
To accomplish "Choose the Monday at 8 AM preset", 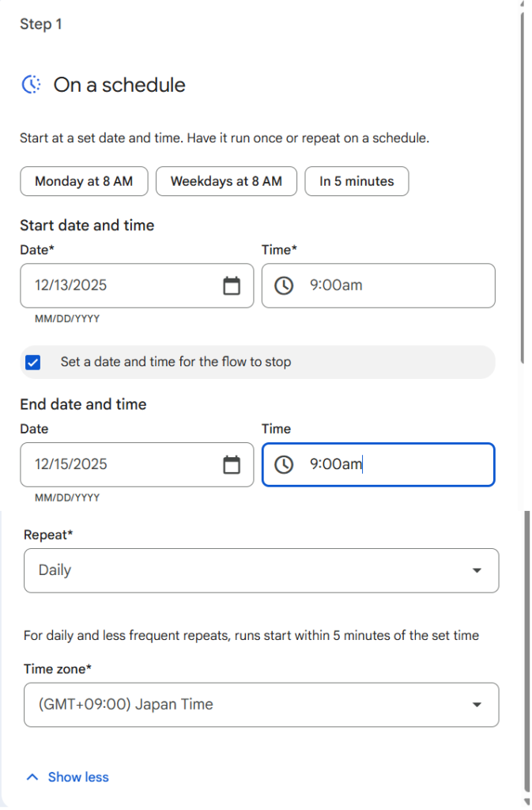I will tap(84, 181).
